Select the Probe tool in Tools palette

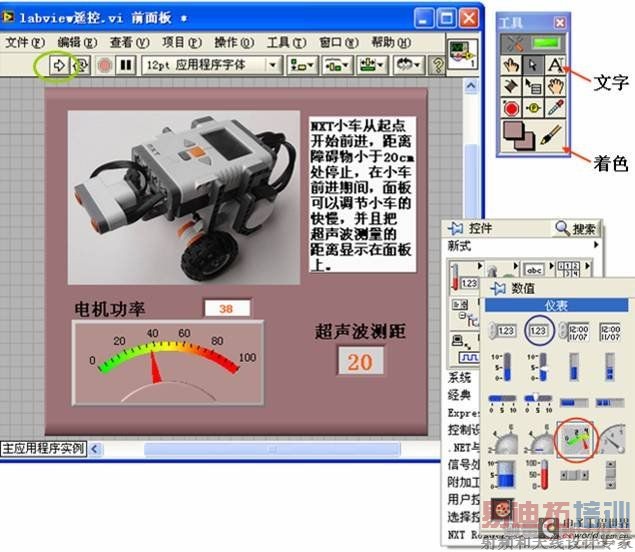tap(533, 108)
